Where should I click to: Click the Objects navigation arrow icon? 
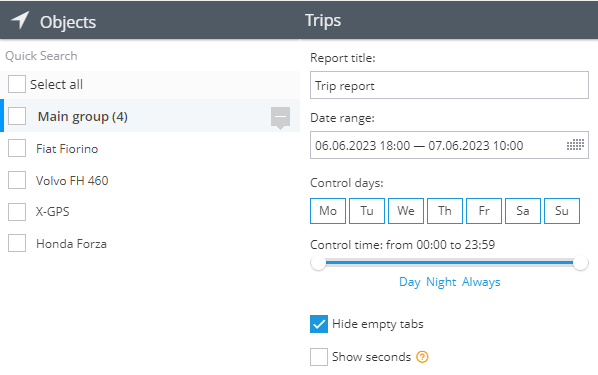(x=20, y=20)
